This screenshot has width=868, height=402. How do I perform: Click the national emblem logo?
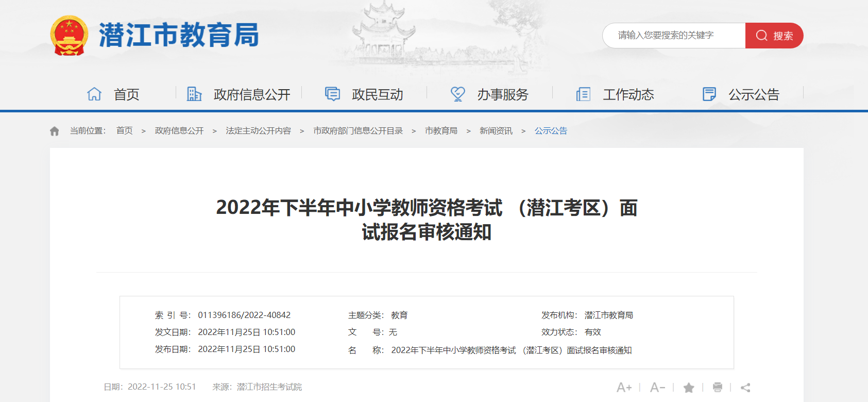click(x=69, y=36)
